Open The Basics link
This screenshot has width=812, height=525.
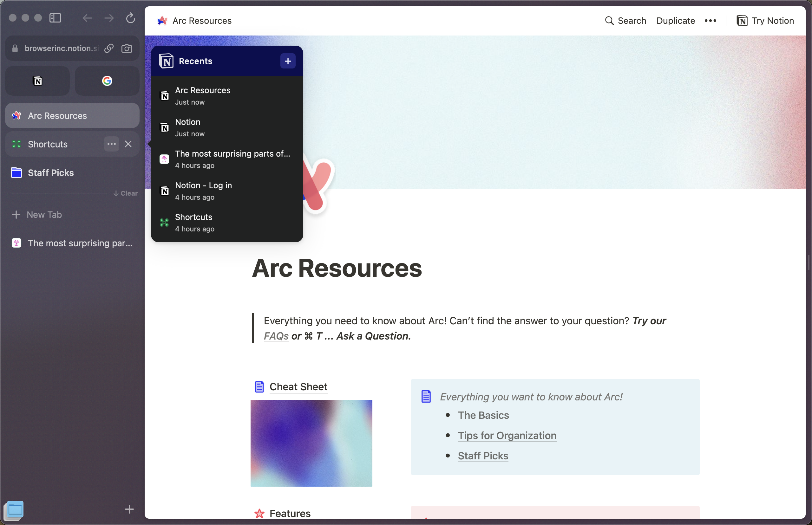(x=483, y=415)
